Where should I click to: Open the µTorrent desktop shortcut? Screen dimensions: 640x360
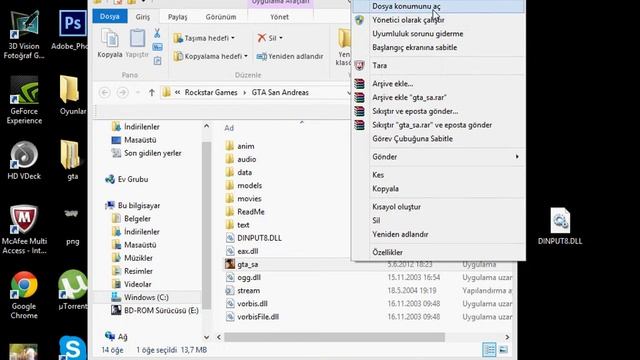(x=72, y=290)
